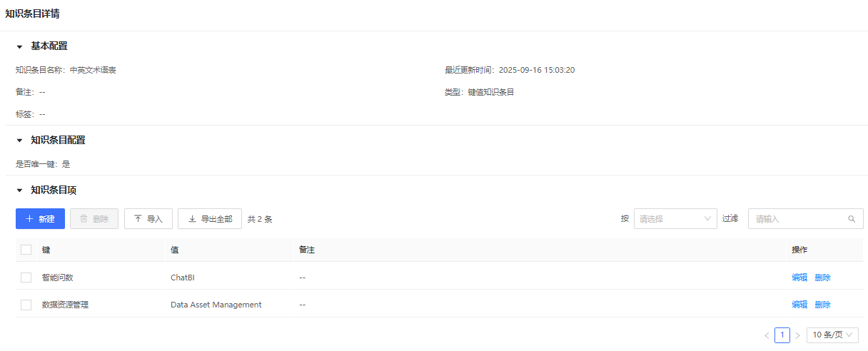Click the previous page arrow icon
The width and height of the screenshot is (868, 351).
click(x=767, y=335)
